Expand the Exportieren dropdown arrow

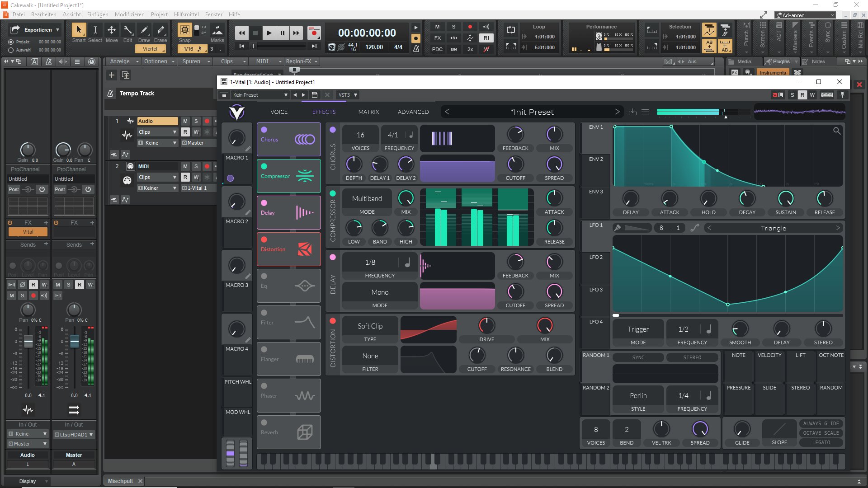57,30
